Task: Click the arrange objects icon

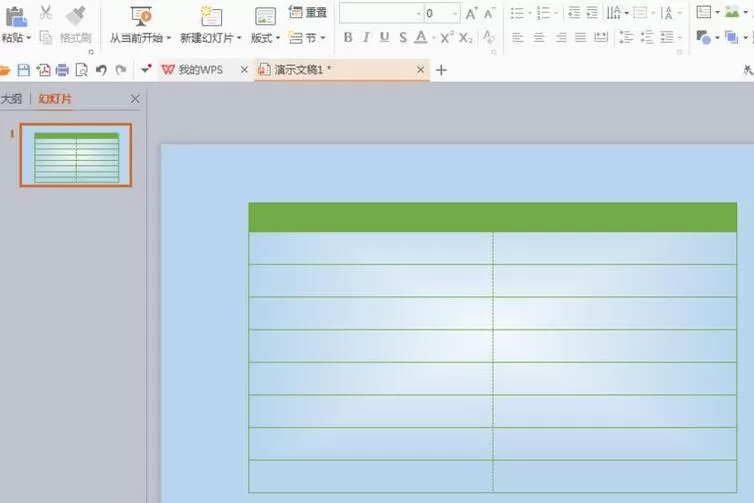Action: (x=731, y=38)
